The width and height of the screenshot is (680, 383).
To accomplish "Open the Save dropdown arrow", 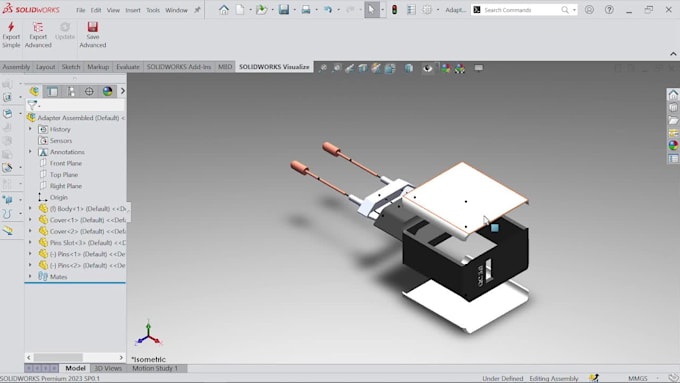I will [x=294, y=10].
